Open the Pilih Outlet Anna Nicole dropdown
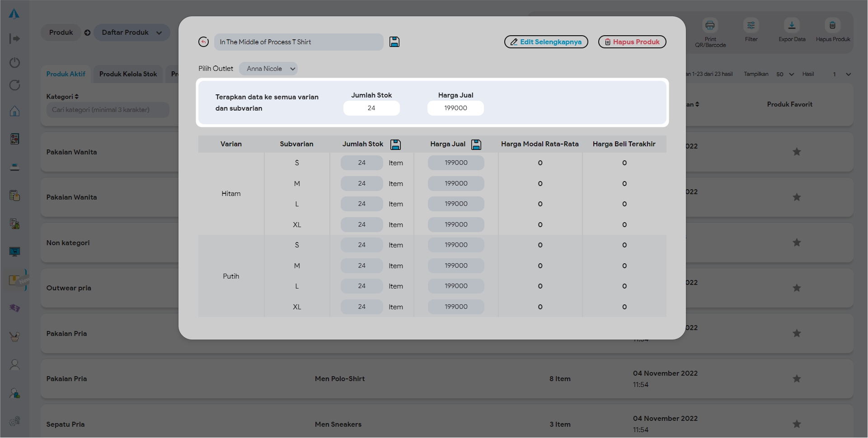The width and height of the screenshot is (868, 438). coord(268,69)
